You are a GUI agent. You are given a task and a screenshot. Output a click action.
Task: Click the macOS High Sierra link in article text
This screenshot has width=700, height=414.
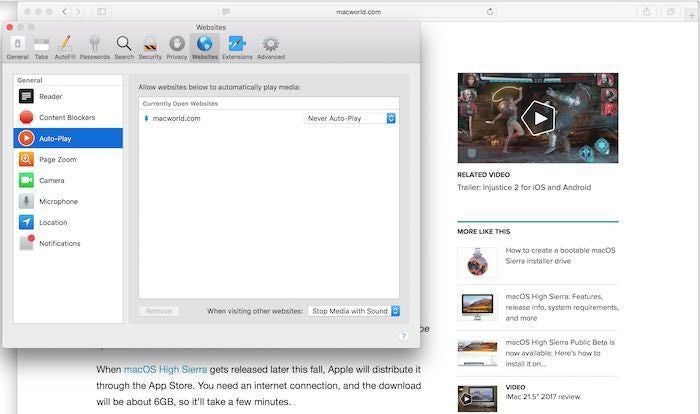click(165, 370)
